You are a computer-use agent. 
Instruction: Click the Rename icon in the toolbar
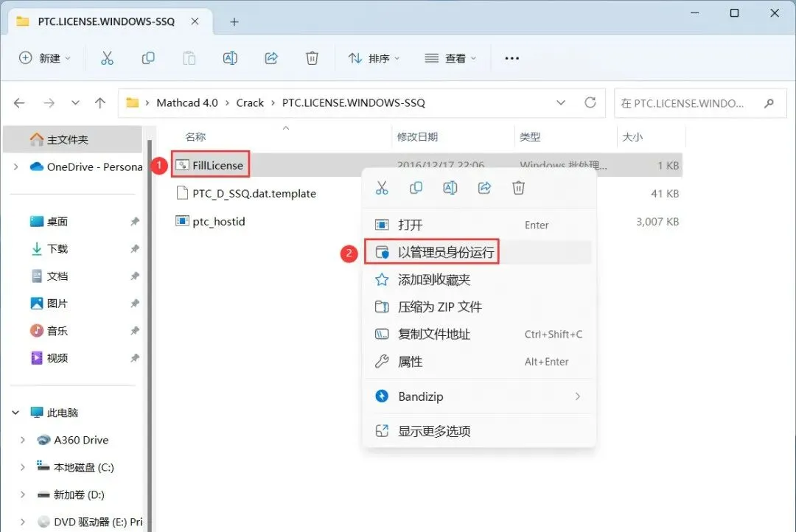tap(230, 58)
